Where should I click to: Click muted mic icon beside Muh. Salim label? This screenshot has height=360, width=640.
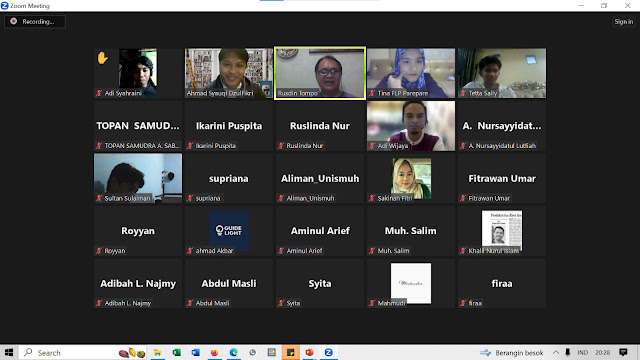372,251
